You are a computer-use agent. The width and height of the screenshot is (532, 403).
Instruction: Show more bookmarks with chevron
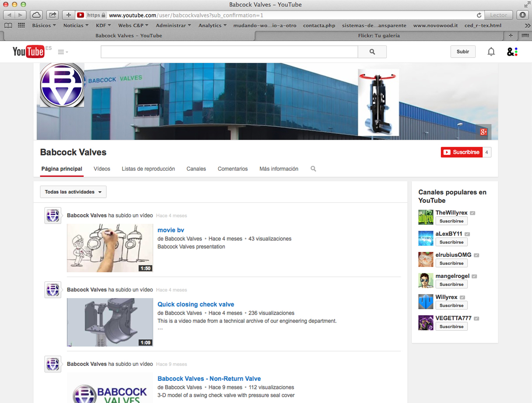527,25
